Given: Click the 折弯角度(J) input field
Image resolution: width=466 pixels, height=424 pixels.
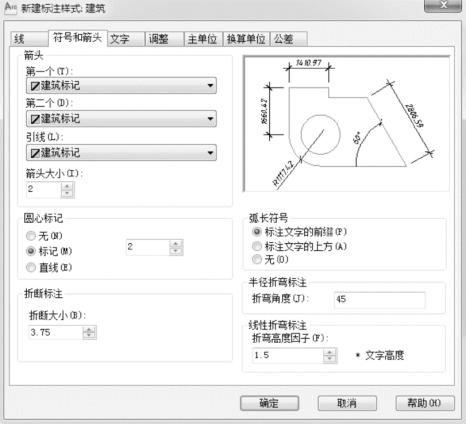Looking at the screenshot, I should point(380,299).
